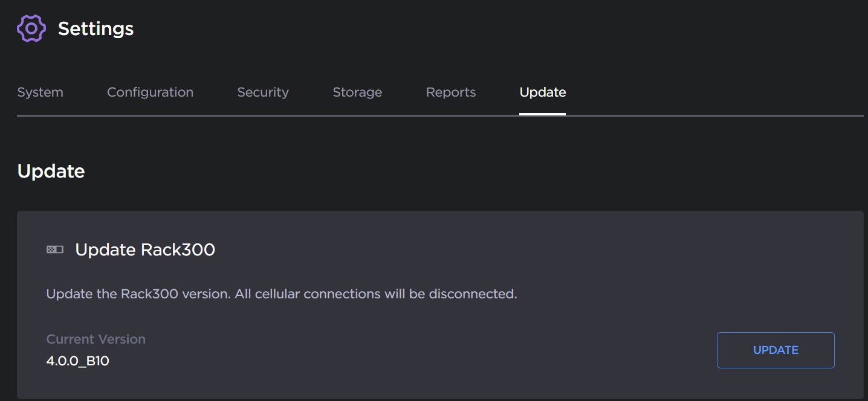
Task: Click the Update section heading
Action: tap(51, 171)
